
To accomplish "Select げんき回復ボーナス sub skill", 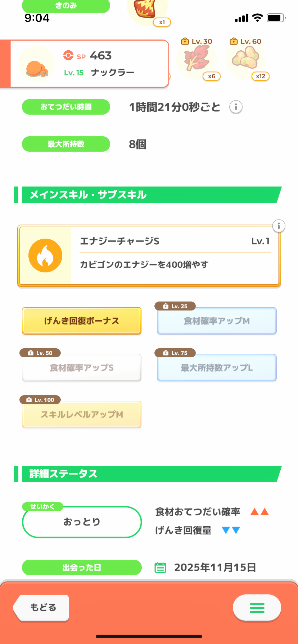I will (82, 321).
